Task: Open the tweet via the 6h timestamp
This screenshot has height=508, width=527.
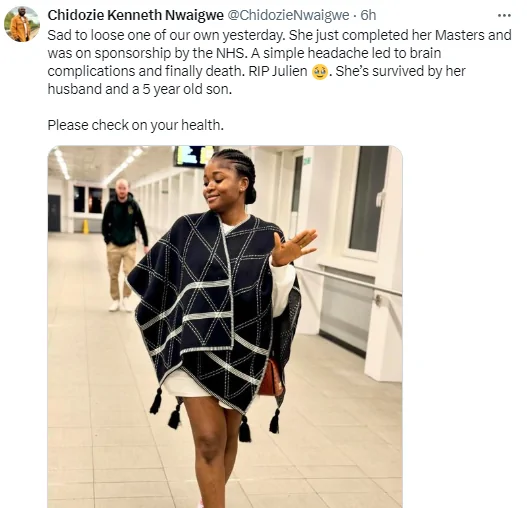Action: coord(368,15)
